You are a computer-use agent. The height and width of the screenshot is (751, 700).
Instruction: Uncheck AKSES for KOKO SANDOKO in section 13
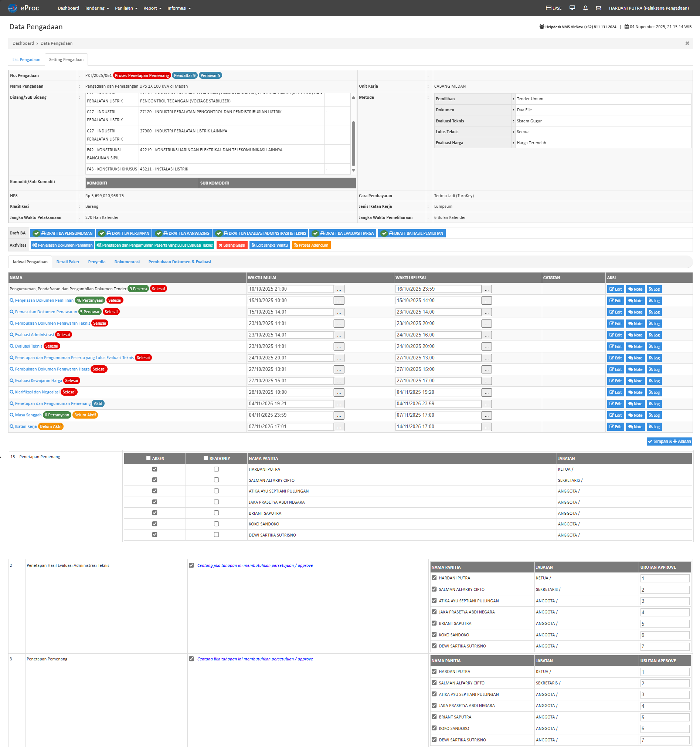[x=154, y=524]
